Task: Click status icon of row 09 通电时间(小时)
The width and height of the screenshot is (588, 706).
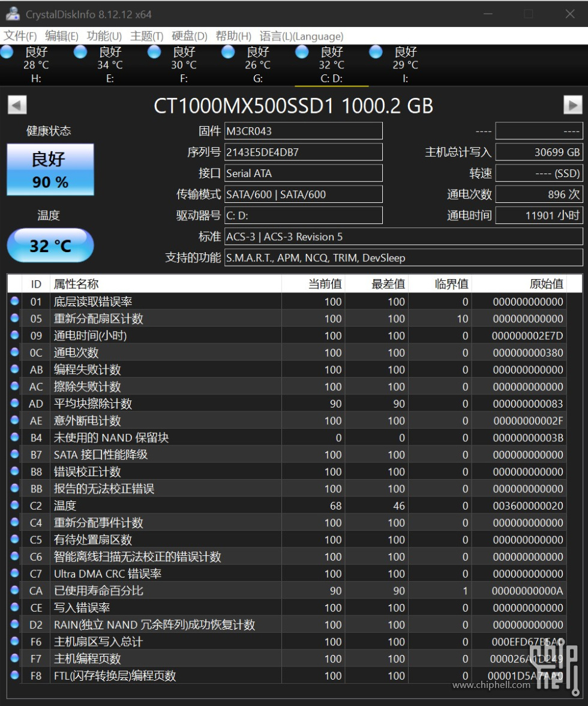Action: 15,335
